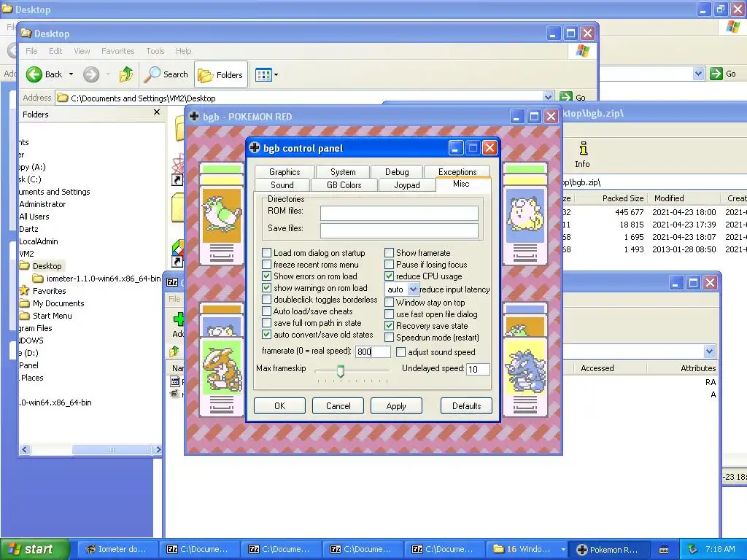
Task: Switch to the Graphics tab
Action: pos(285,172)
